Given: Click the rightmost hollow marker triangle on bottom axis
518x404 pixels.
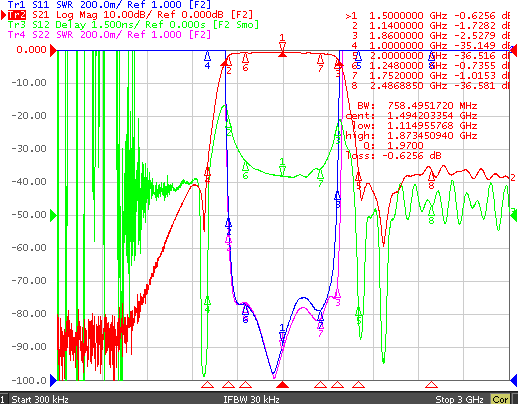Looking at the screenshot, I should (x=431, y=385).
